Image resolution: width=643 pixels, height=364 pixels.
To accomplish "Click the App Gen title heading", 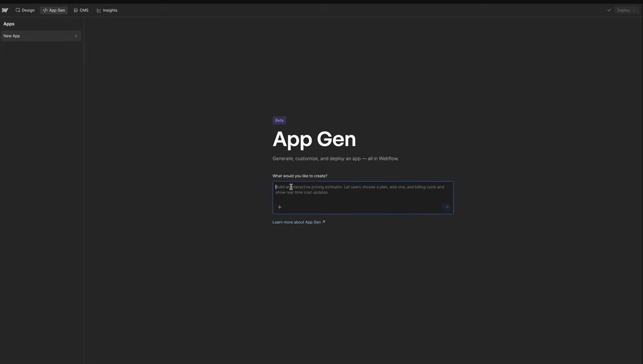I will tap(314, 139).
